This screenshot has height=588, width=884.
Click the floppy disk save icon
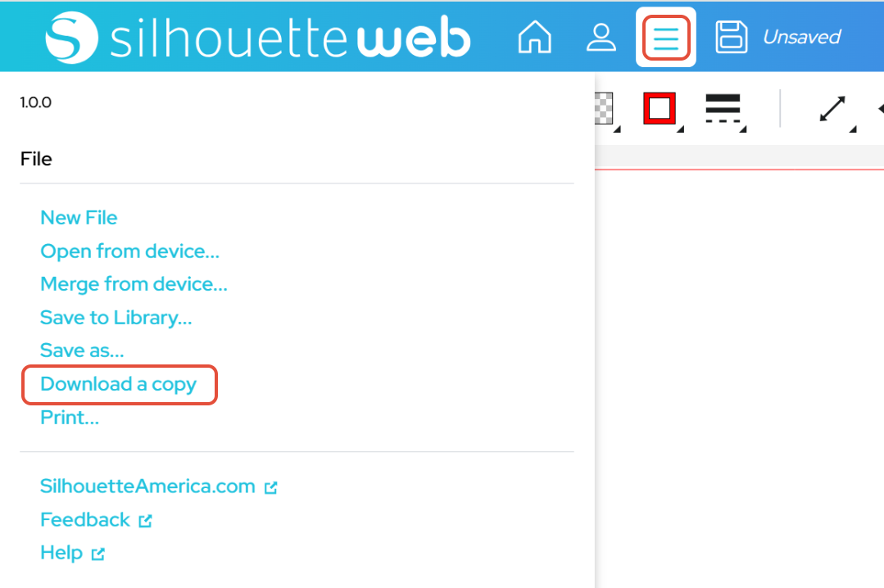(x=732, y=37)
